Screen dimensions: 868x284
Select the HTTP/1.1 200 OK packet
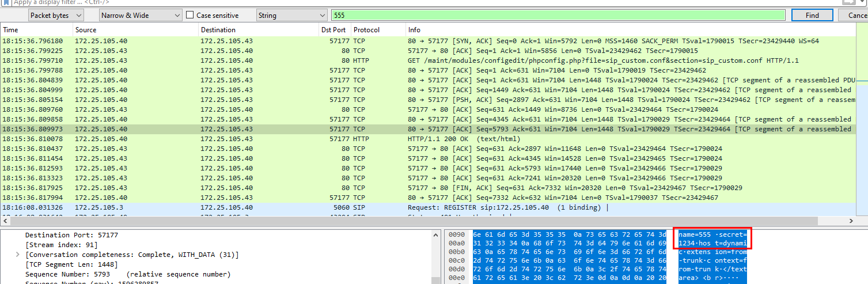coord(428,139)
